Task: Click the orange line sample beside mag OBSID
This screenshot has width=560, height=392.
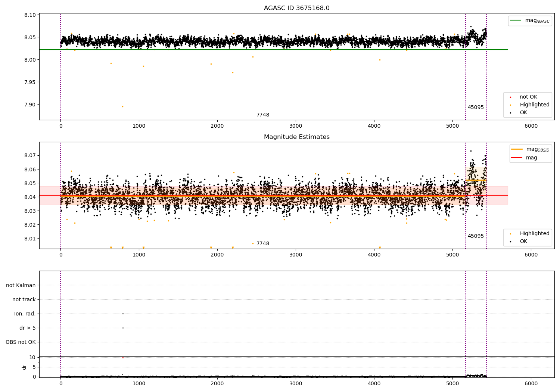Action: click(x=517, y=149)
